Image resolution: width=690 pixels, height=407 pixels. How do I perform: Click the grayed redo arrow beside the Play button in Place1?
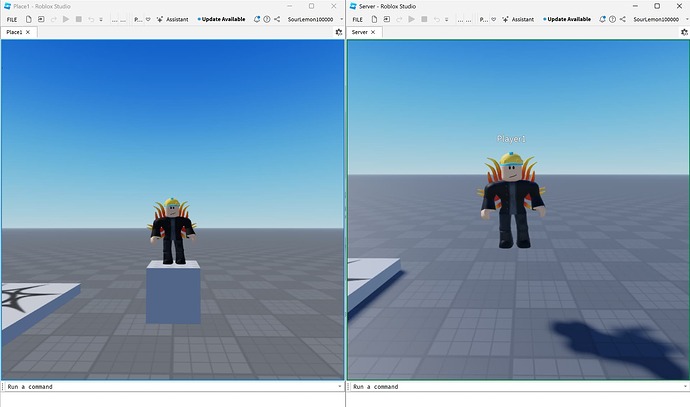[x=54, y=19]
